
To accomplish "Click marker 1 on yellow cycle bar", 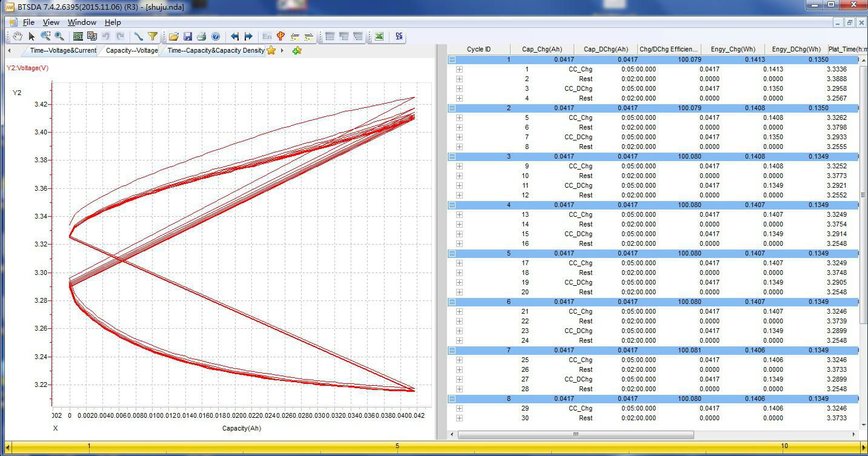I will pyautogui.click(x=89, y=446).
